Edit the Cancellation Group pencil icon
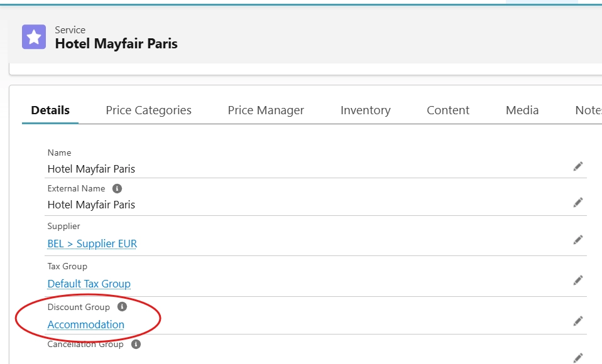 coord(578,358)
